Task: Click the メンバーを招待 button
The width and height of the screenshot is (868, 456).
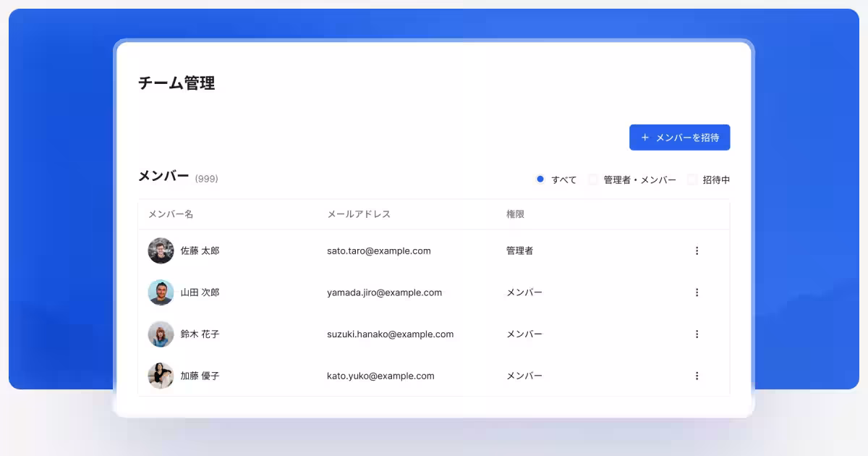Action: pyautogui.click(x=679, y=137)
